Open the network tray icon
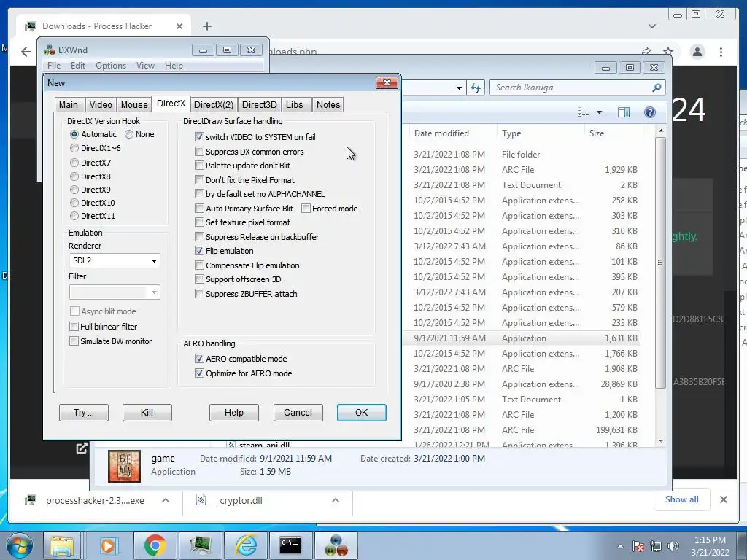This screenshot has width=747, height=560. click(656, 546)
